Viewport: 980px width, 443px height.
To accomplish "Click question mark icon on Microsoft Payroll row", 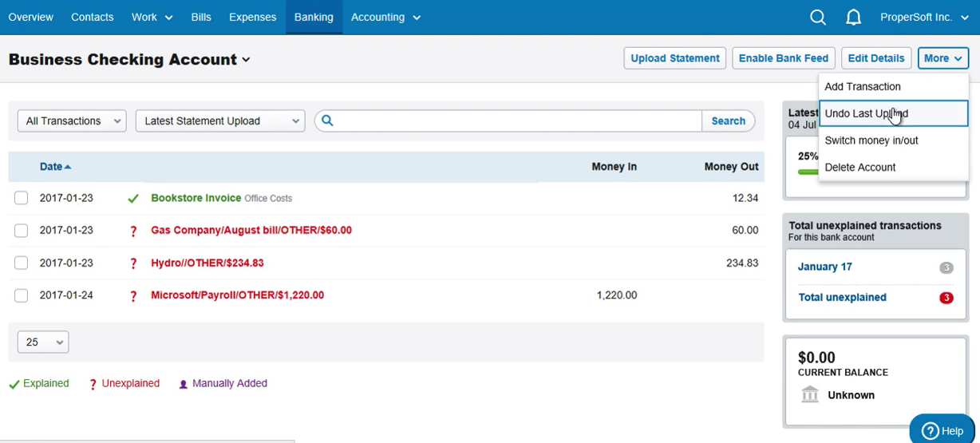I will pos(133,296).
